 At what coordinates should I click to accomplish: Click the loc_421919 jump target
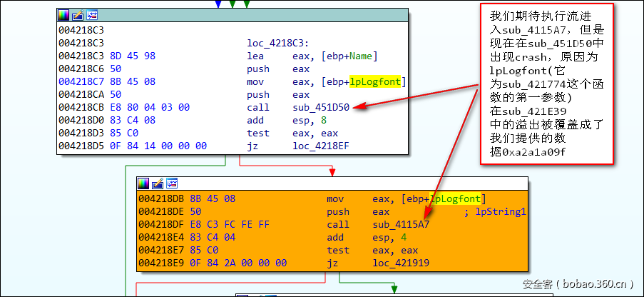pos(401,263)
